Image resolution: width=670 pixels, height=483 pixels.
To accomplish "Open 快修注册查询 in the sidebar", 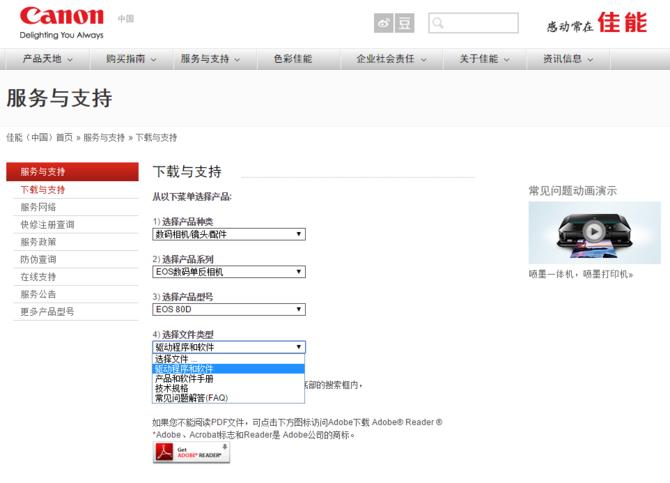I will tap(47, 225).
